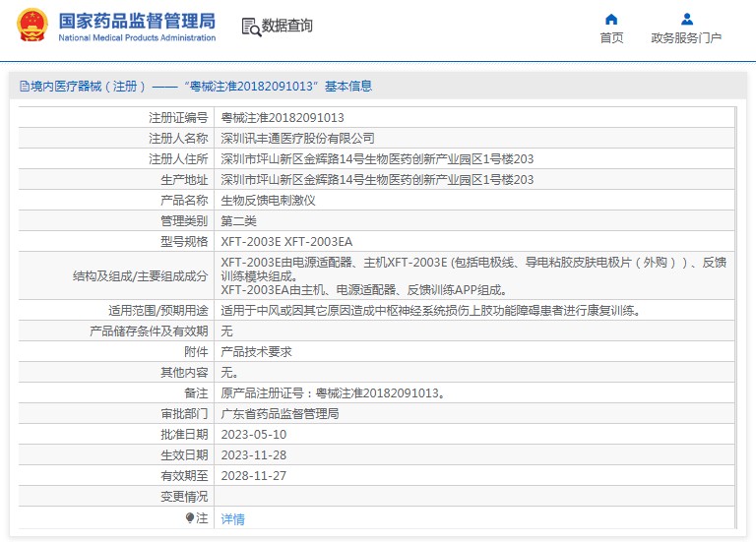
Task: Open the 数据查询 search icon
Action: tap(251, 28)
